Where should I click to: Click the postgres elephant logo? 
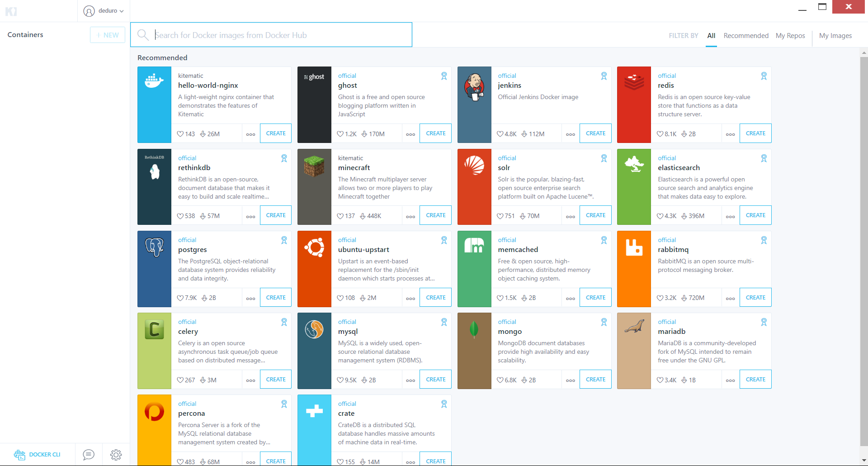(x=155, y=247)
